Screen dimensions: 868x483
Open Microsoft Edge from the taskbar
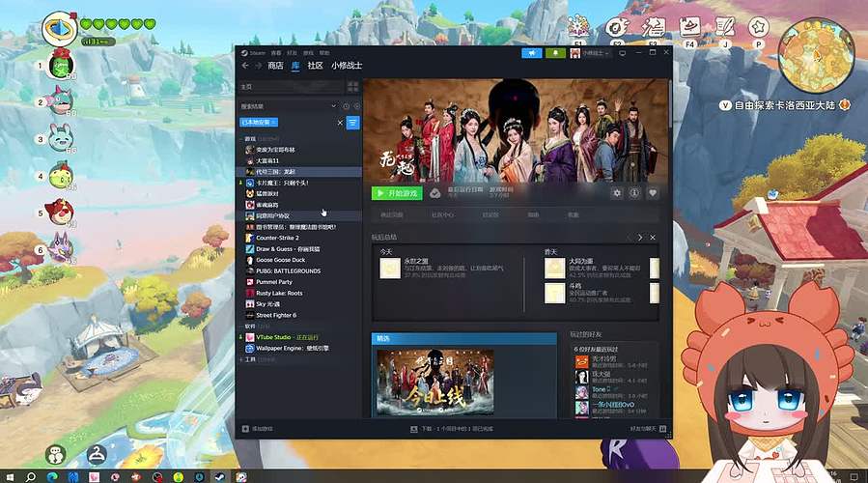(x=52, y=476)
